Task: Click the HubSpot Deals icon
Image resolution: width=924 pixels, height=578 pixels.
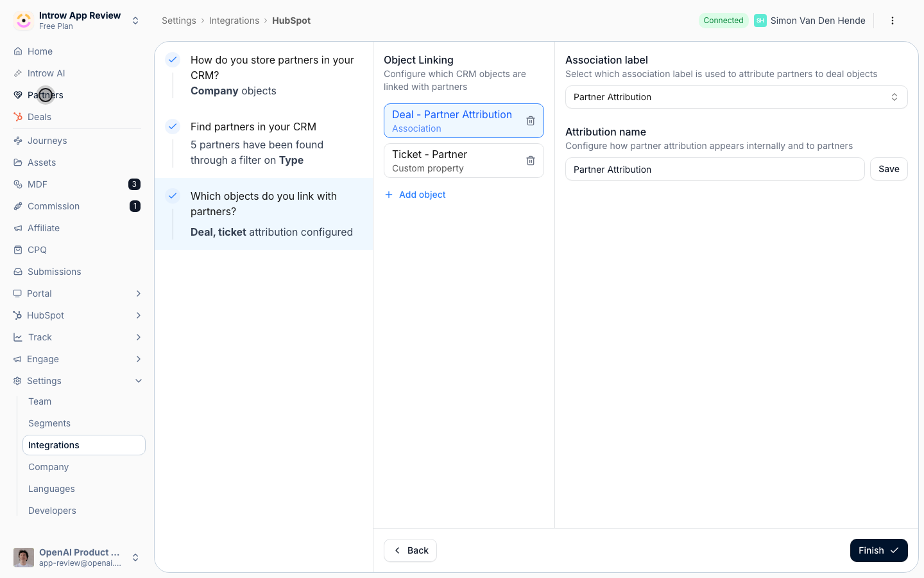Action: pyautogui.click(x=18, y=117)
